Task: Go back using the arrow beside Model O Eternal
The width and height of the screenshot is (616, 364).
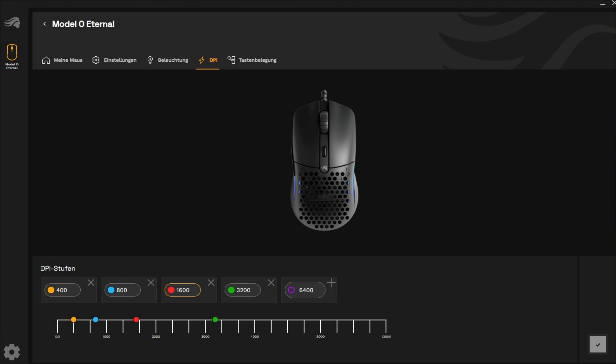Action: [x=44, y=24]
